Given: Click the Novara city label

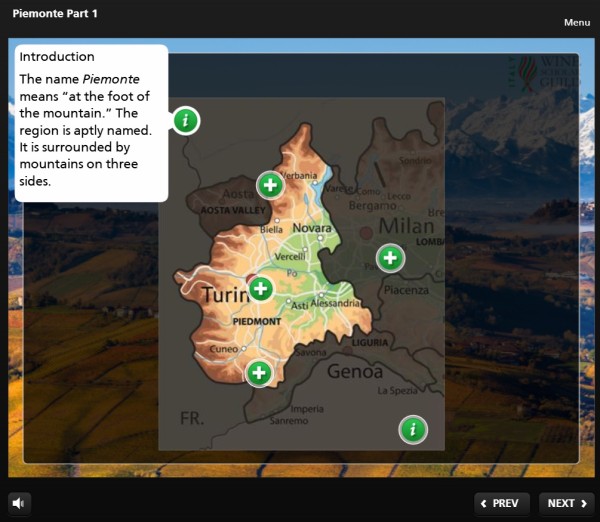Looking at the screenshot, I should [312, 228].
